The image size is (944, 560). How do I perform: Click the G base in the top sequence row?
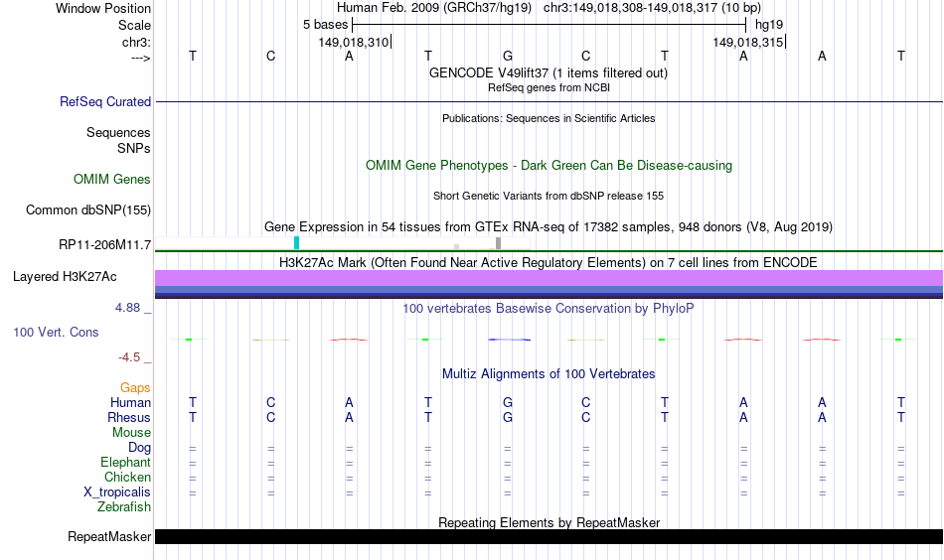(508, 56)
